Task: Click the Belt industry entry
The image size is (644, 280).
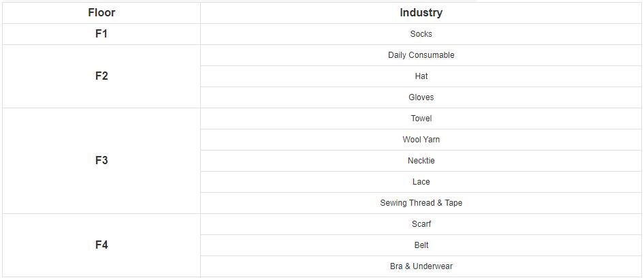Action: [421, 245]
